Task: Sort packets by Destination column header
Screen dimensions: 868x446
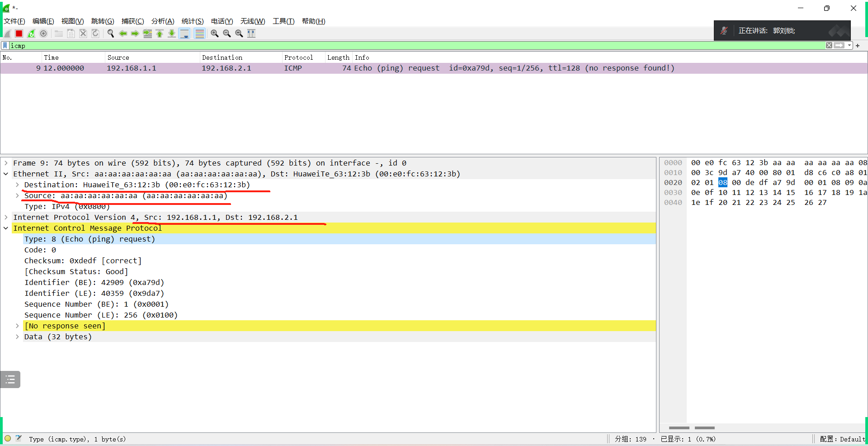Action: click(x=241, y=57)
